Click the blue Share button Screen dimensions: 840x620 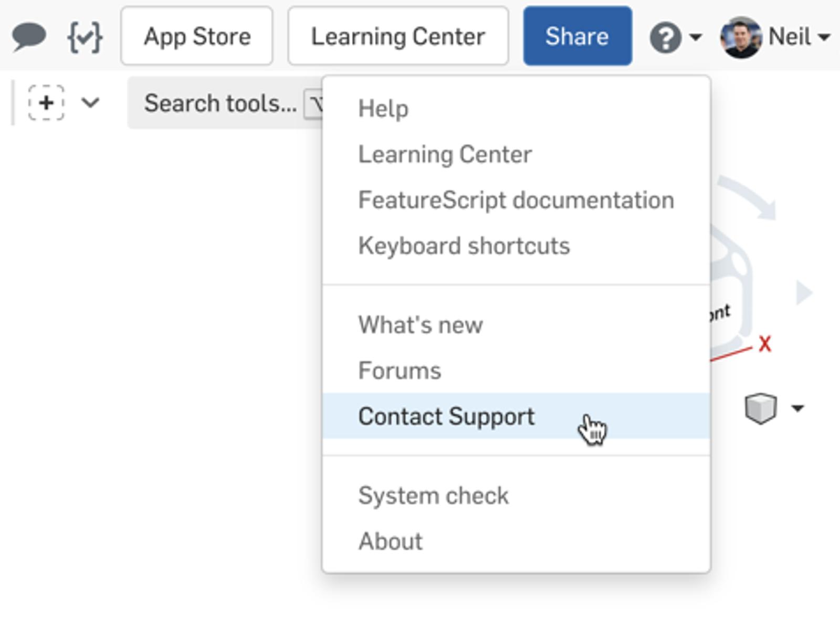pos(577,36)
